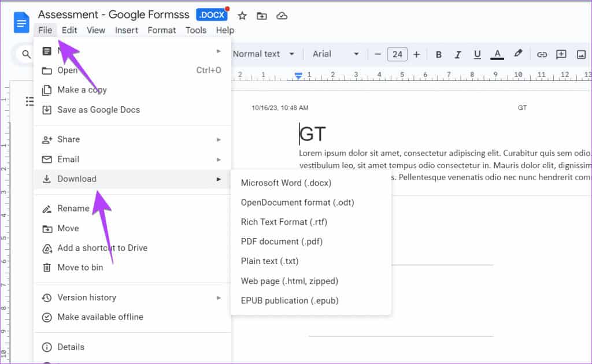Viewport: 592px width, 364px height.
Task: Click the left indent marker on ruler
Action: [x=298, y=77]
